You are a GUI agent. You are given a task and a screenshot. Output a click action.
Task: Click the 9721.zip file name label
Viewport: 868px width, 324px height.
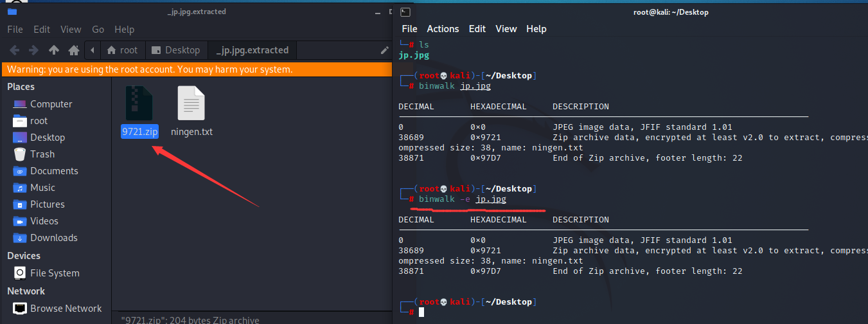[x=139, y=132]
